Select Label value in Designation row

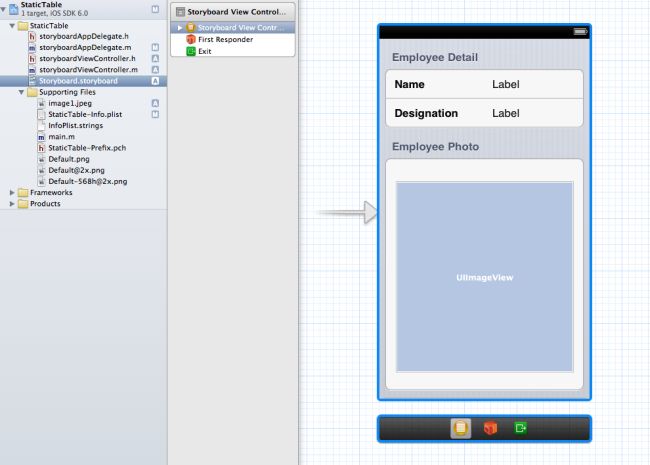pyautogui.click(x=506, y=113)
